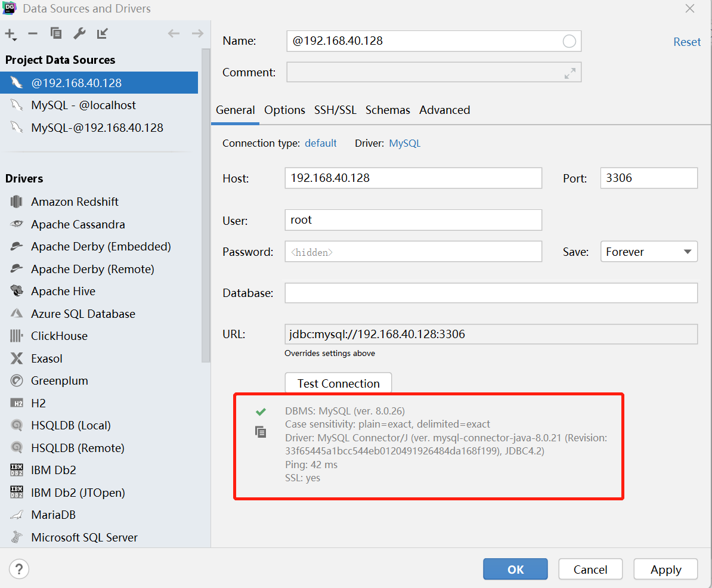Screen dimensions: 712x588
Task: Click the back navigation arrow icon
Action: pos(174,33)
